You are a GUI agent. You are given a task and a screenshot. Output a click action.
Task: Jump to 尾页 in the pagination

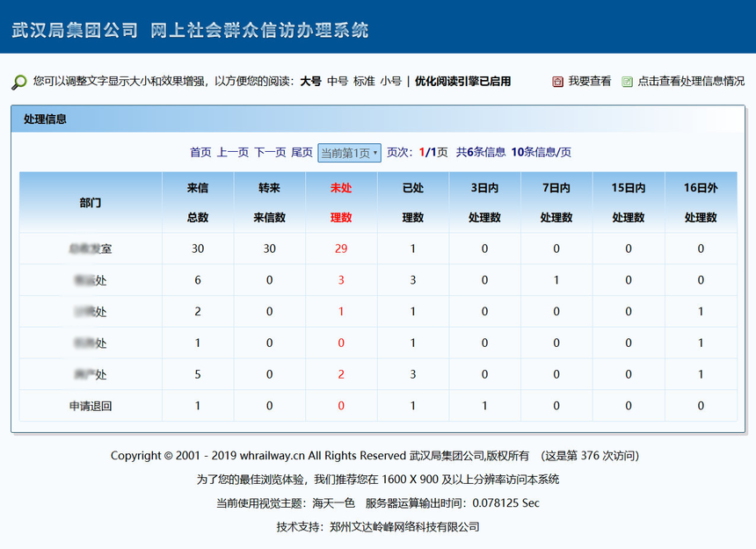pos(302,152)
